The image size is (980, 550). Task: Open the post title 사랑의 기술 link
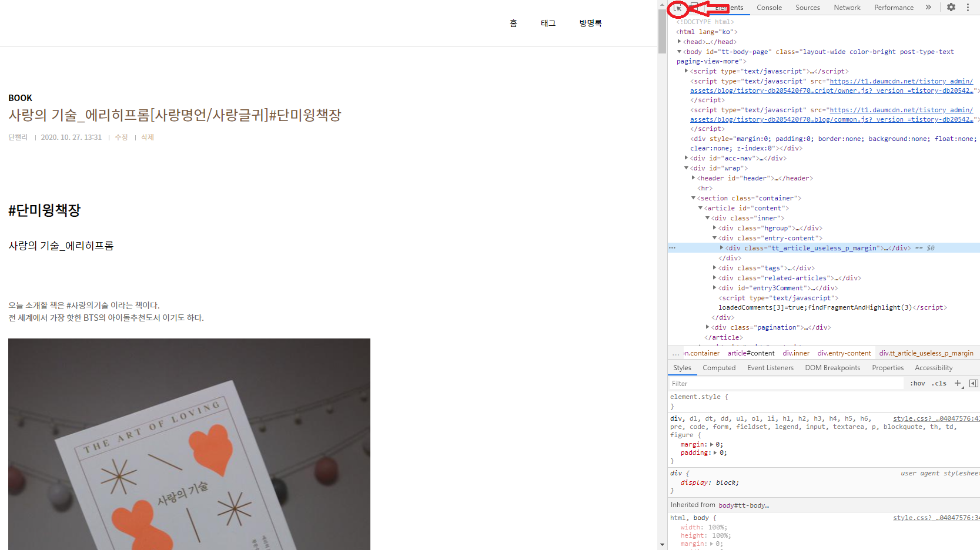coord(175,115)
